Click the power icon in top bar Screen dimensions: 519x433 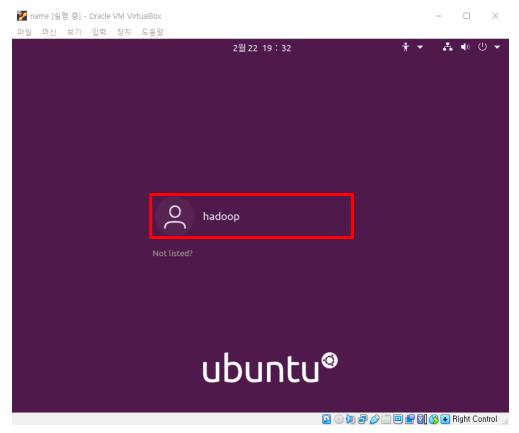[482, 47]
